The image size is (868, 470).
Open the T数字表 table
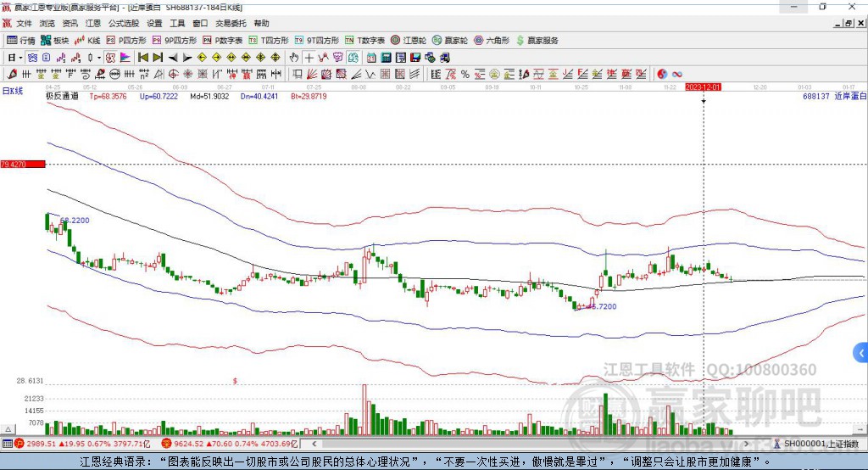pos(364,41)
